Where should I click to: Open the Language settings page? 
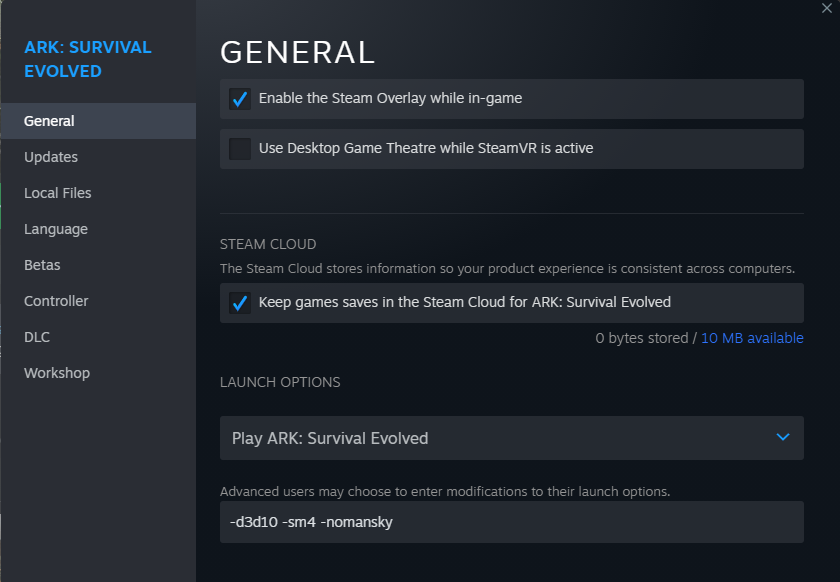pyautogui.click(x=55, y=228)
